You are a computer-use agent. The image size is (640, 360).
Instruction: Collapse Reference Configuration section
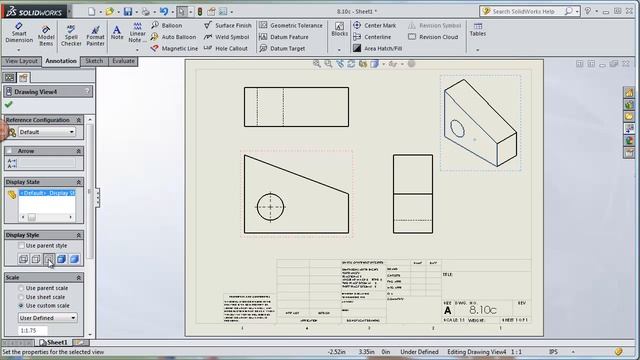[78, 120]
